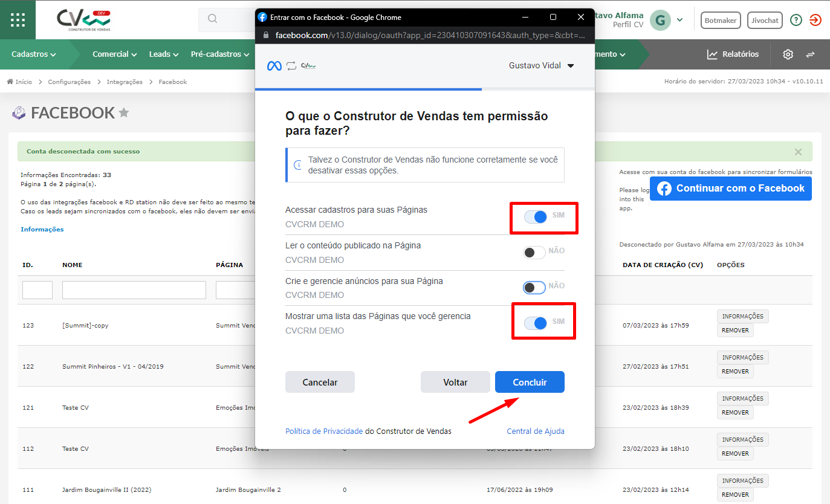Click the Jivochat button
Viewport: 830px width, 504px height.
point(765,20)
